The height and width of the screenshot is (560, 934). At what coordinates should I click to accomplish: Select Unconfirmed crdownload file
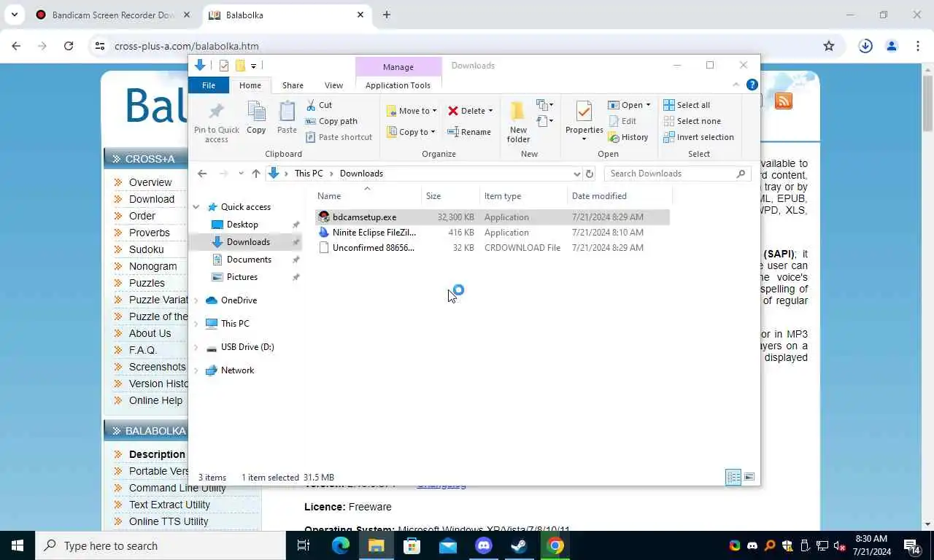(493, 248)
